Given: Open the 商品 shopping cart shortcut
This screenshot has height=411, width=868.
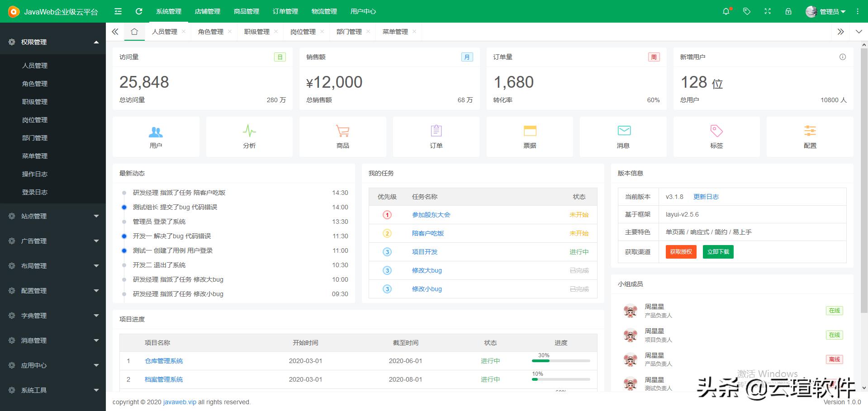Looking at the screenshot, I should pyautogui.click(x=343, y=137).
